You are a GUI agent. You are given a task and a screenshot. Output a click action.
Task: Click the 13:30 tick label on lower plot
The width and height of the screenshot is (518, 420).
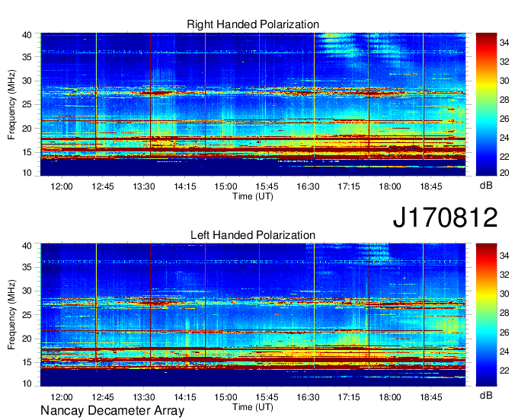click(x=144, y=397)
